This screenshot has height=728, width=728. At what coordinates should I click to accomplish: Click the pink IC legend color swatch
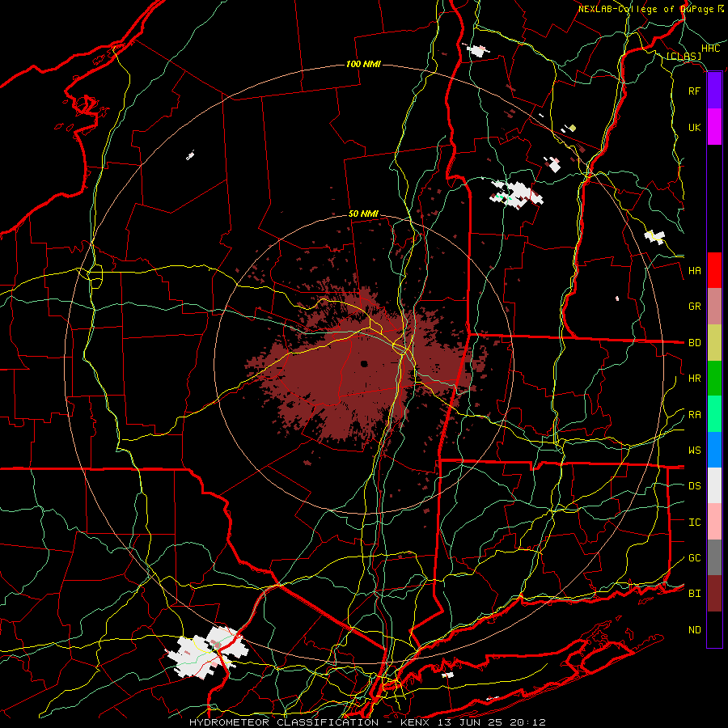click(x=714, y=522)
